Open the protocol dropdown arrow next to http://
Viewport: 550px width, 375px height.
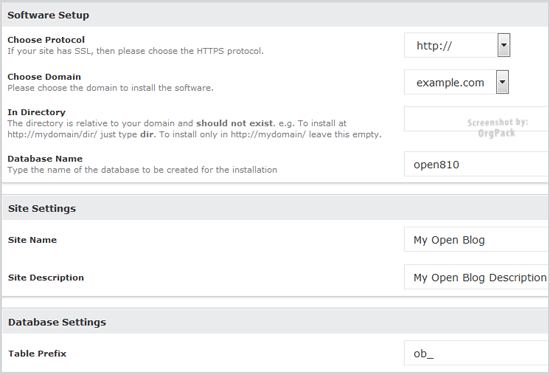[x=503, y=45]
